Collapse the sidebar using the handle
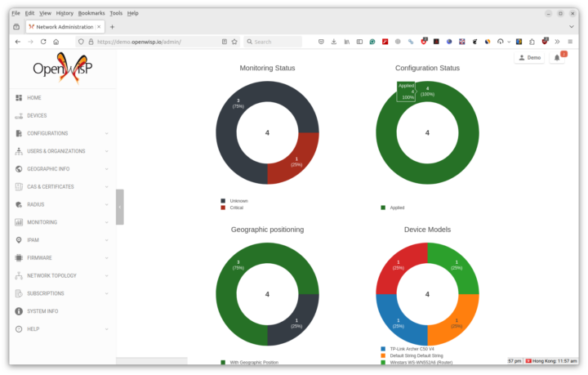The width and height of the screenshot is (588, 375). [x=120, y=207]
